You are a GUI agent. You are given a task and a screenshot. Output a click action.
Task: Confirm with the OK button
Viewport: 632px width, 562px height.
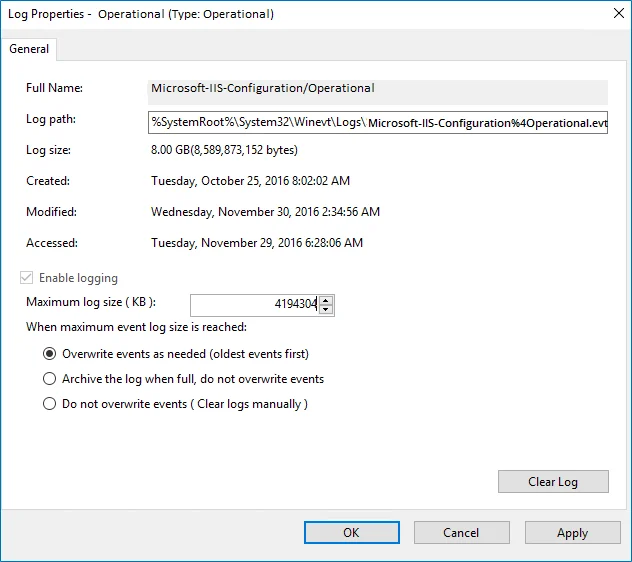pyautogui.click(x=351, y=533)
